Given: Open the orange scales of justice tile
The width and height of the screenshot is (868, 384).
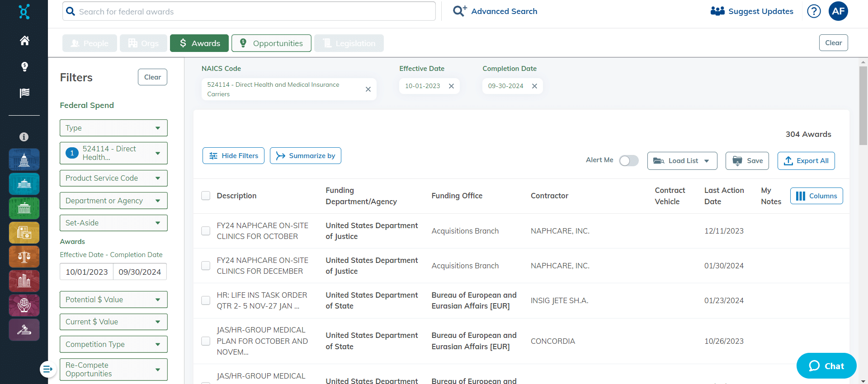Looking at the screenshot, I should [24, 257].
